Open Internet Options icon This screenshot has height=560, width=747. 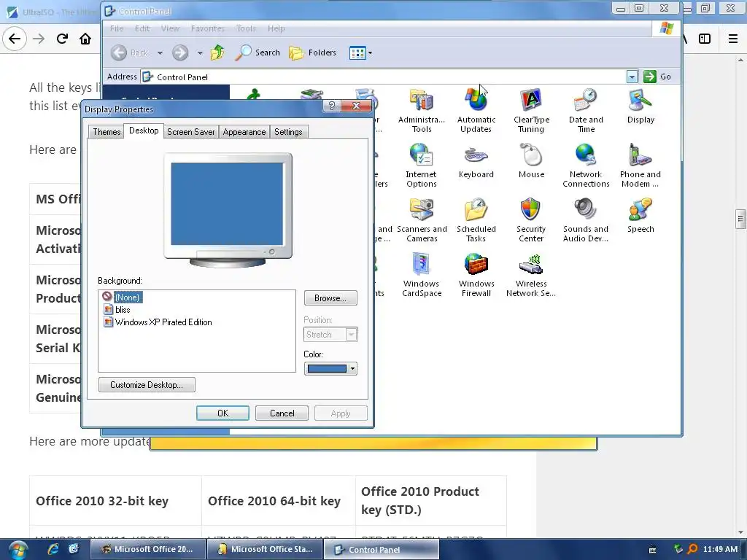tap(421, 165)
